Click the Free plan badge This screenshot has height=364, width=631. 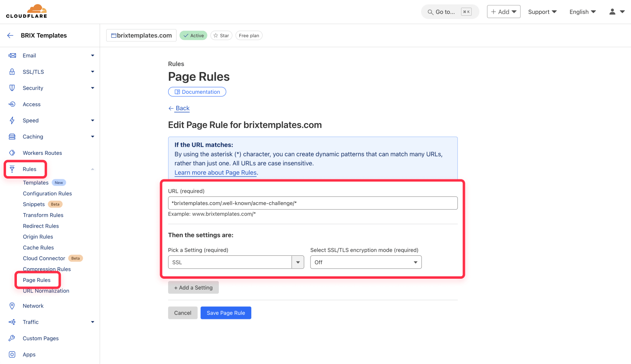pos(249,35)
